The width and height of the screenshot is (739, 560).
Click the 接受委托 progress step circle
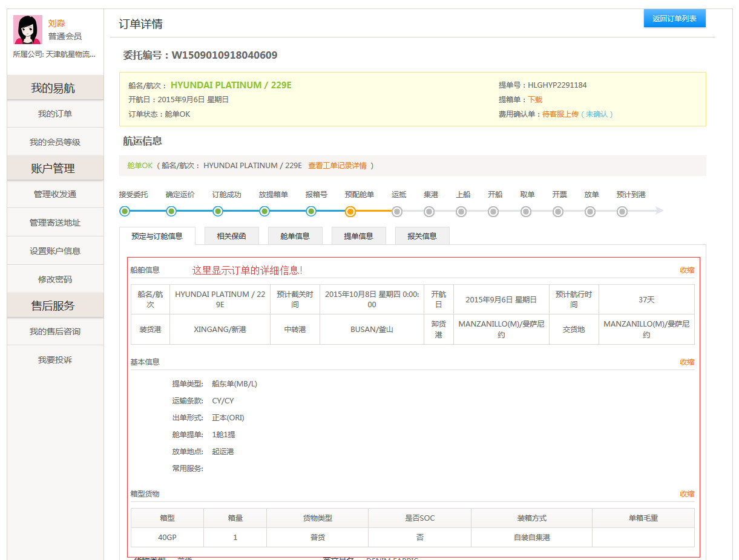[x=125, y=211]
